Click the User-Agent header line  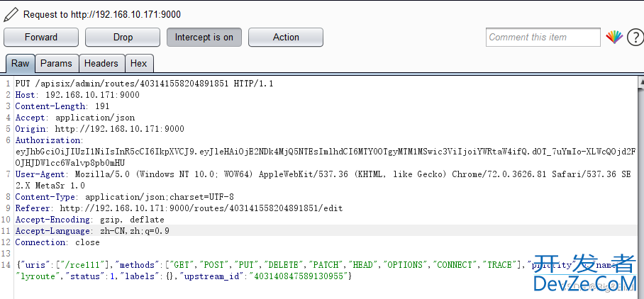(x=323, y=180)
